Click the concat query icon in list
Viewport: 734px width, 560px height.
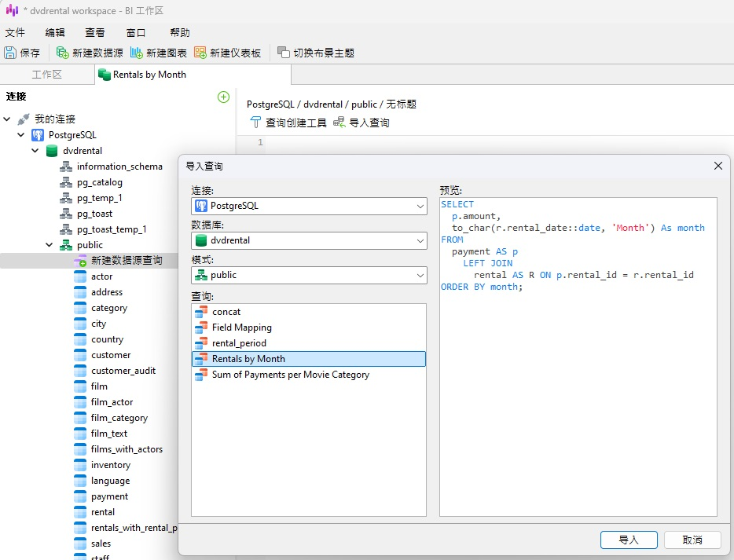201,312
